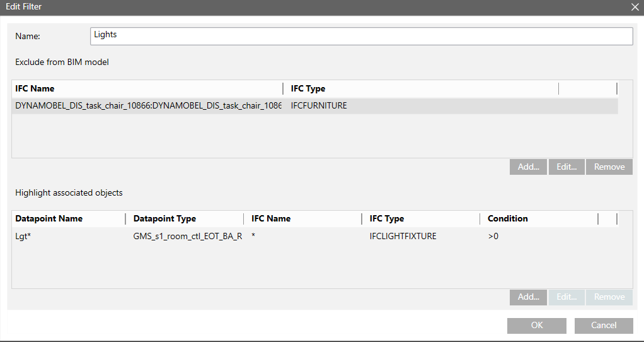This screenshot has height=342, width=644.
Task: Remove the selected excluded BIM object
Action: [609, 167]
